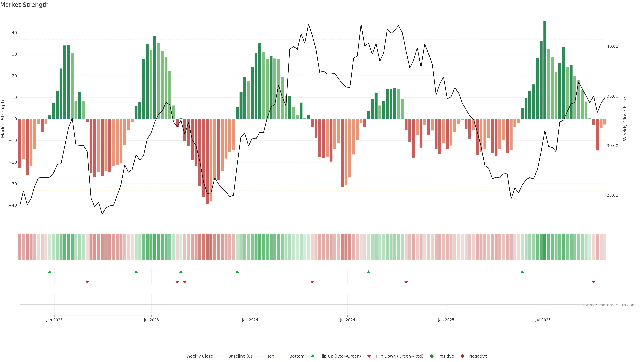
Task: Click red flip-down marker between Jan and Jul 2024
Action: (x=312, y=282)
